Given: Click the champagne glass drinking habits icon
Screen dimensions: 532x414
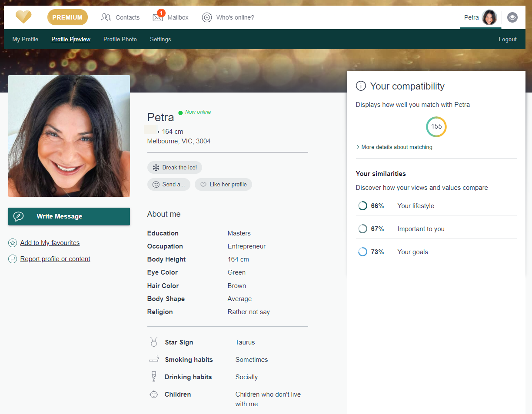Looking at the screenshot, I should (153, 377).
